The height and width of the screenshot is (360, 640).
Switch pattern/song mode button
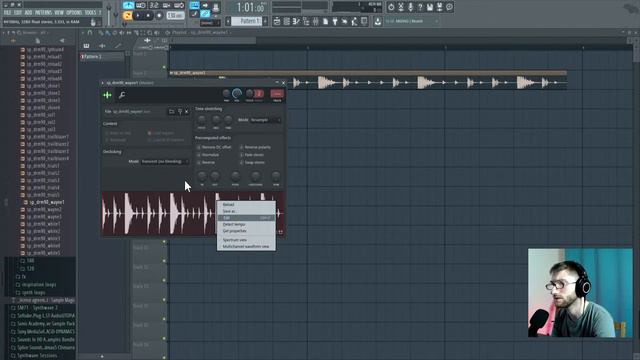(x=128, y=16)
